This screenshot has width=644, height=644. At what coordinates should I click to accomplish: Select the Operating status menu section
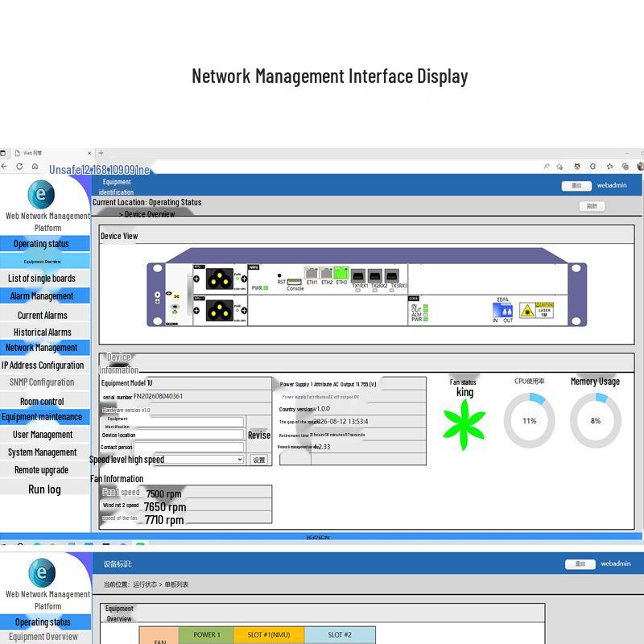45,244
